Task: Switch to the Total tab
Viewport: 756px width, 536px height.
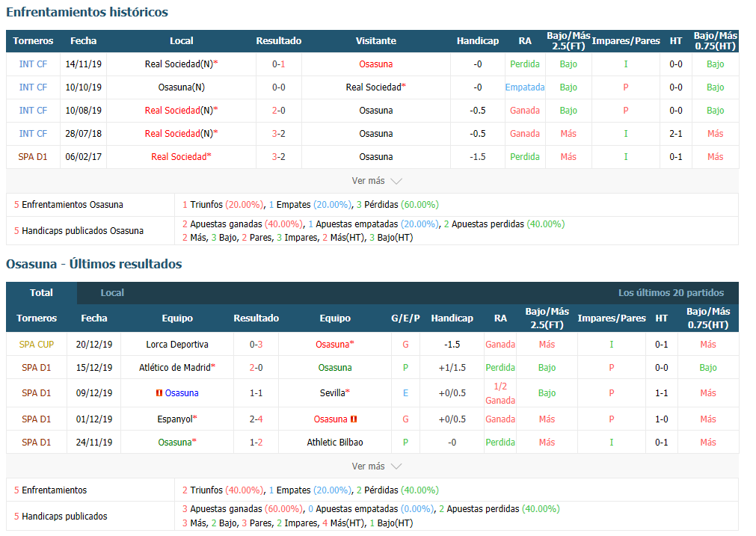Action: [41, 292]
